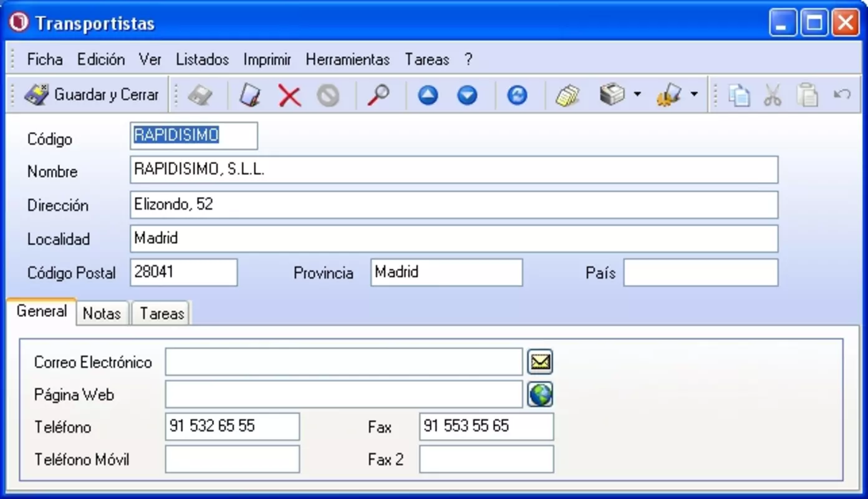Click the Correo Electrónico input field
The image size is (868, 499).
click(344, 362)
